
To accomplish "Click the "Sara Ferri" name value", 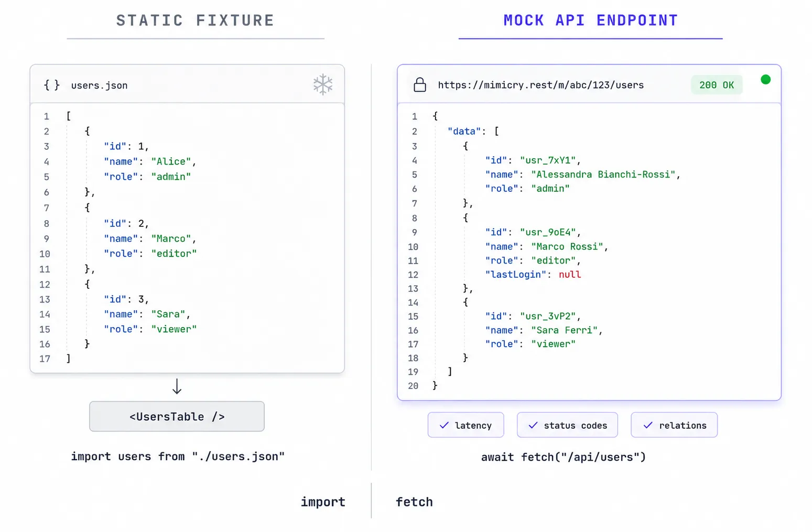I will coord(564,330).
